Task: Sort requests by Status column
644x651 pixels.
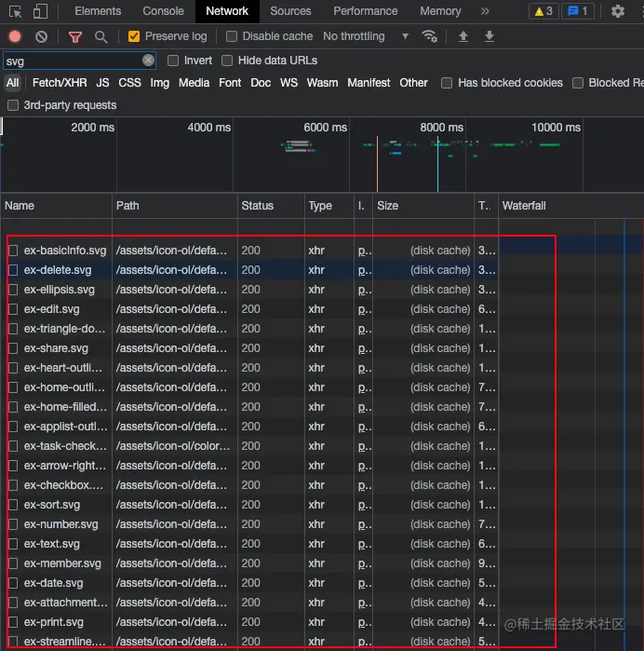Action: tap(271, 206)
